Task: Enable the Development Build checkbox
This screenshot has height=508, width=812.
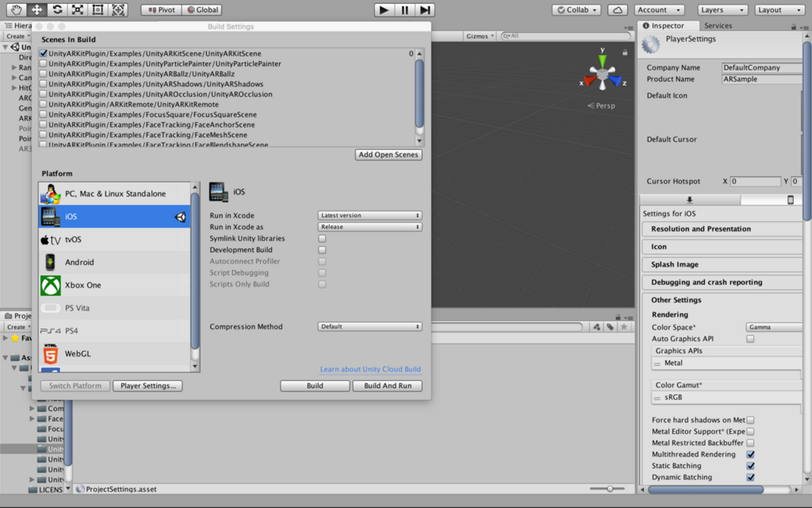Action: (x=322, y=250)
